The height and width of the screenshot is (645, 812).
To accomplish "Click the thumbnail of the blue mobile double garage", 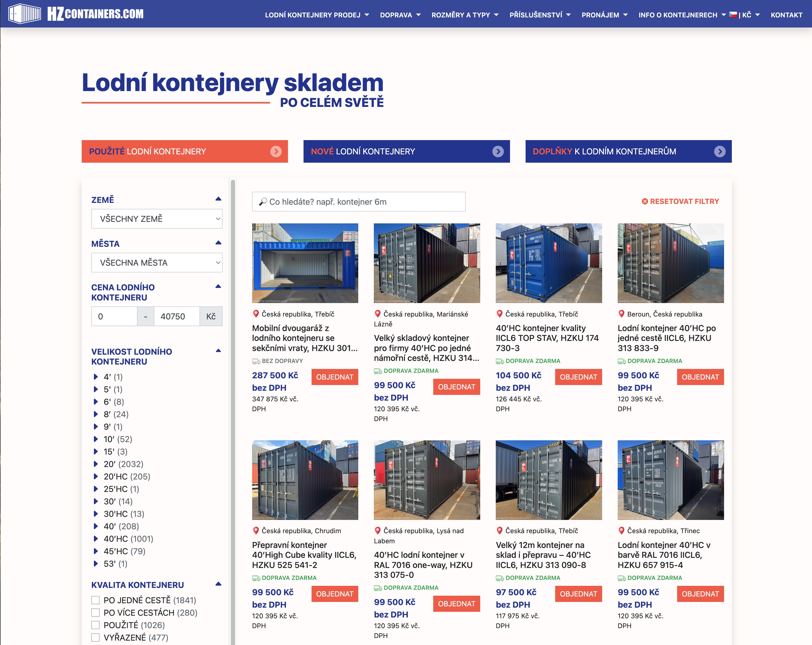I will tap(305, 264).
